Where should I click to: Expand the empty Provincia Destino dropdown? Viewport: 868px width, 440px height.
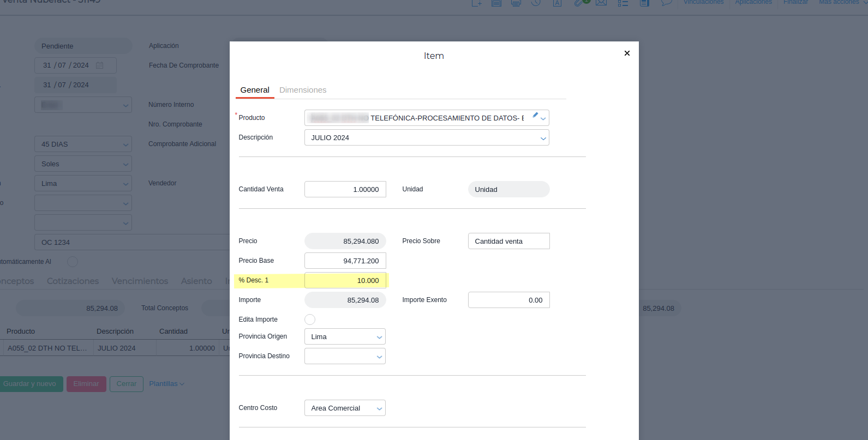tap(379, 357)
